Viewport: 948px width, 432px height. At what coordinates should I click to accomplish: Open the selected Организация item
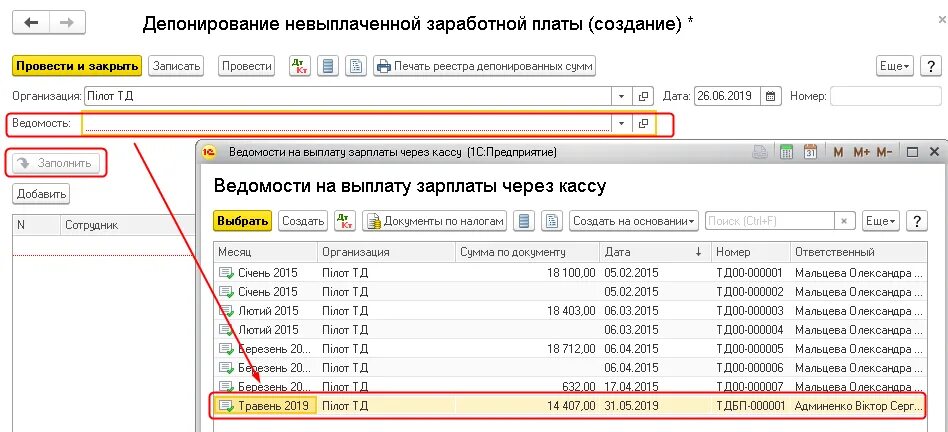click(643, 96)
